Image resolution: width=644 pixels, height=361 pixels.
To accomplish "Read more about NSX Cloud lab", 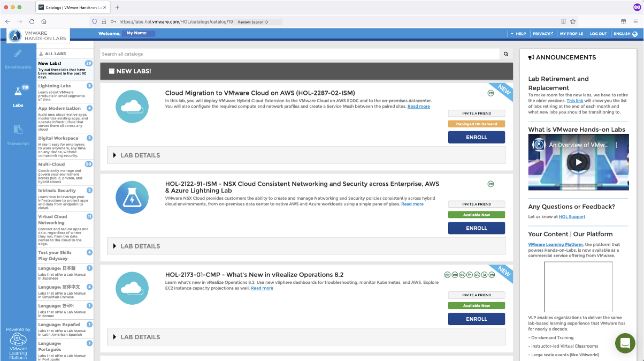I will (412, 204).
